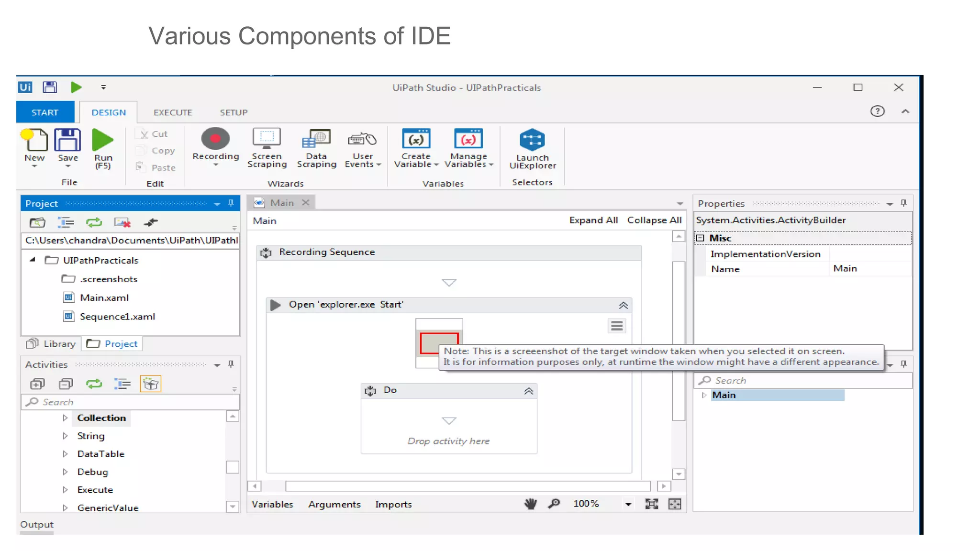This screenshot has width=980, height=551.
Task: Open the options menu of Open explorer.exe activity
Action: coord(617,326)
